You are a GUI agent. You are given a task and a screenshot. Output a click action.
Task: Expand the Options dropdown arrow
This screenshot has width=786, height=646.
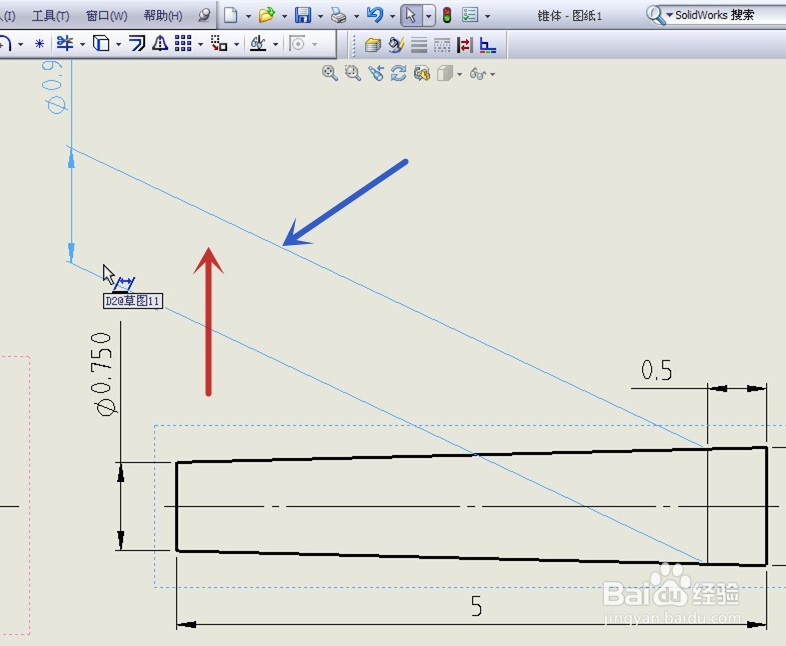click(x=487, y=16)
